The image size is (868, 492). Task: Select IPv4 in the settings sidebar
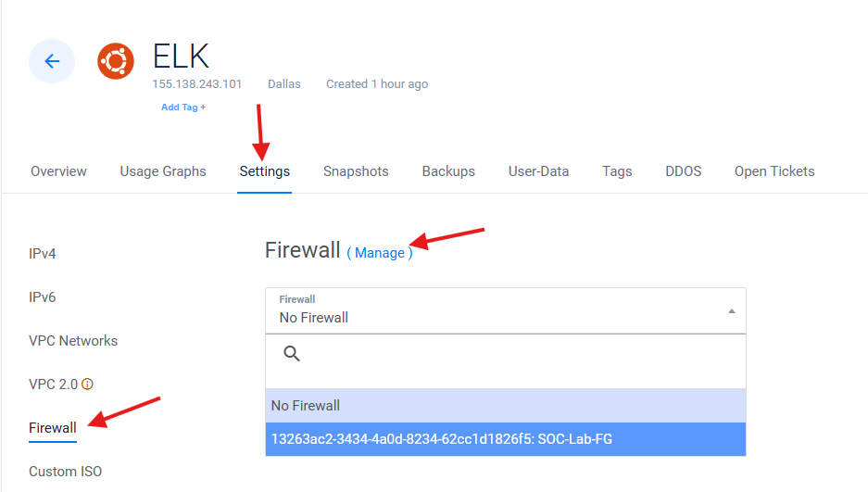pyautogui.click(x=43, y=254)
